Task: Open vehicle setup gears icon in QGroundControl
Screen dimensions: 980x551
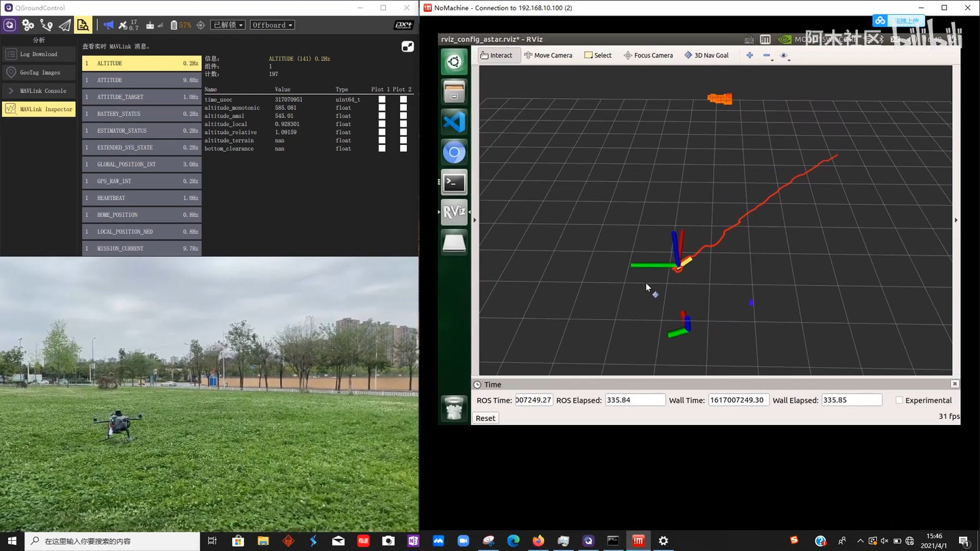Action: coord(28,25)
